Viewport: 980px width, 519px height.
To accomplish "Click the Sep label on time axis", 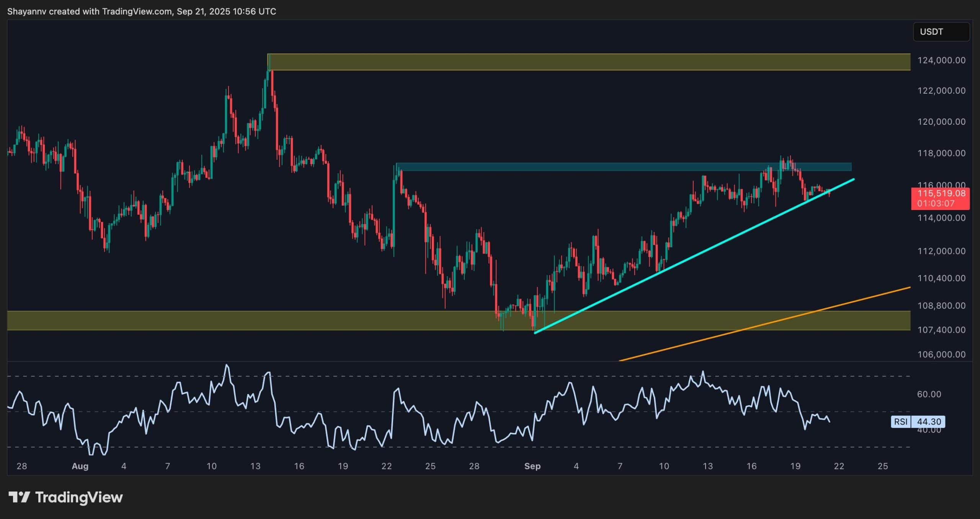I will coord(532,466).
